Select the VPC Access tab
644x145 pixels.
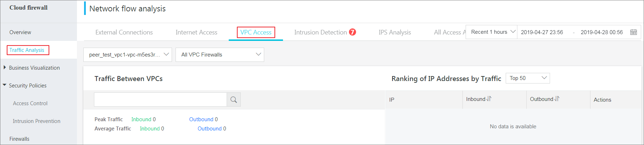point(256,32)
